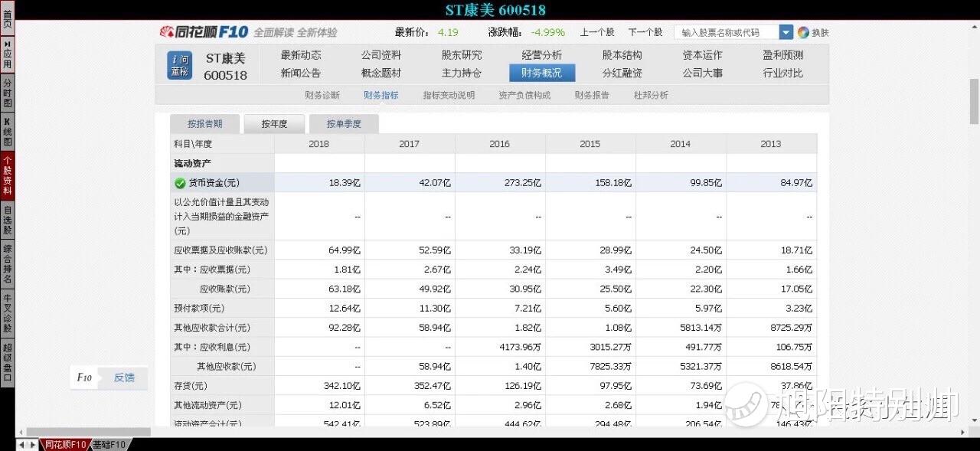Click the 货币资金(元) row label
This screenshot has width=980, height=451.
point(214,183)
